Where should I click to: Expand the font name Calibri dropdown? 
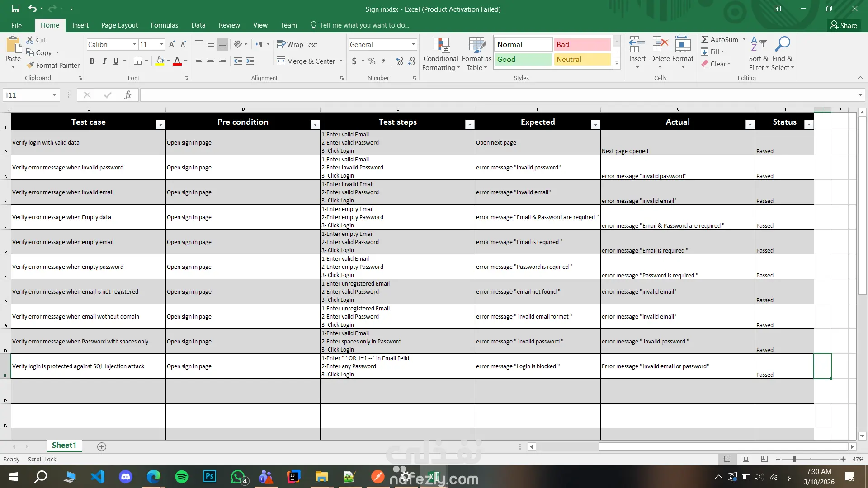pyautogui.click(x=134, y=44)
